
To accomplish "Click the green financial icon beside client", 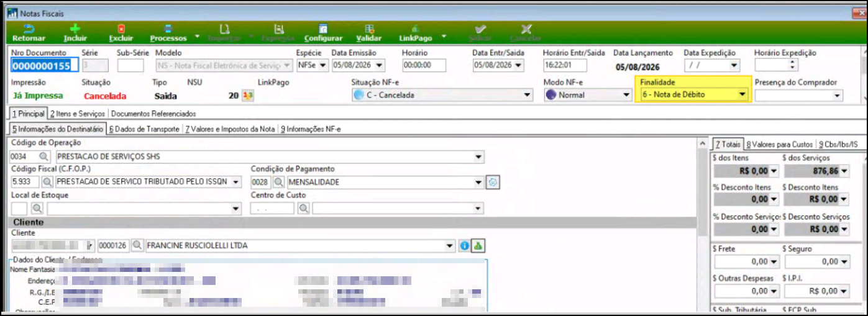I will click(477, 246).
